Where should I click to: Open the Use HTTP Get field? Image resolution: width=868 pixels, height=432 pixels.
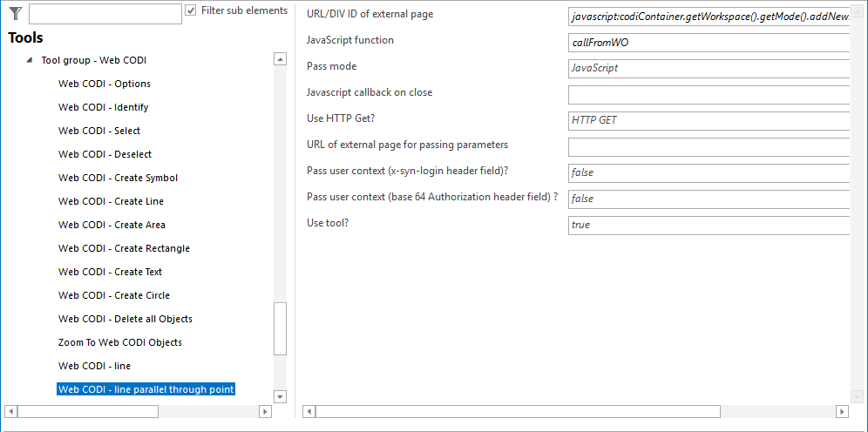coord(709,120)
